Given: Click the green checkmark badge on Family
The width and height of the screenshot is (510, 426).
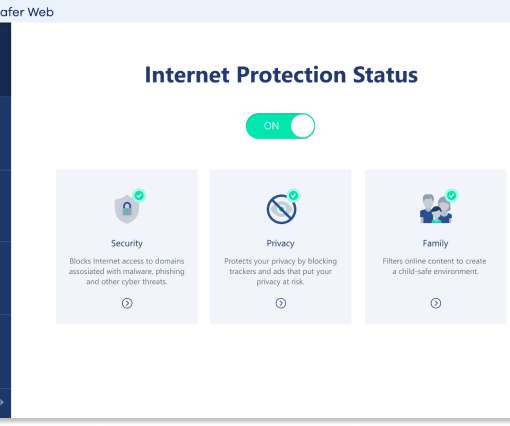Looking at the screenshot, I should 452,195.
